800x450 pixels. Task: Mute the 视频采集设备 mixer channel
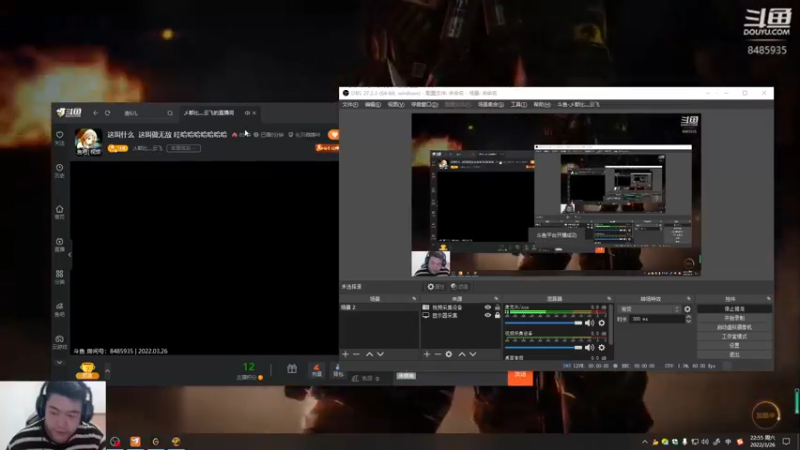click(x=589, y=347)
